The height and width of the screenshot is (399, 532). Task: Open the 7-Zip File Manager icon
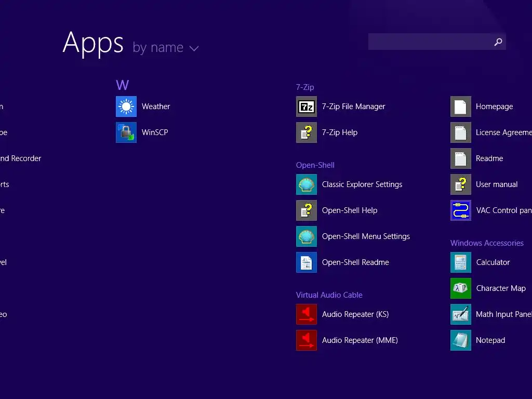pyautogui.click(x=307, y=107)
